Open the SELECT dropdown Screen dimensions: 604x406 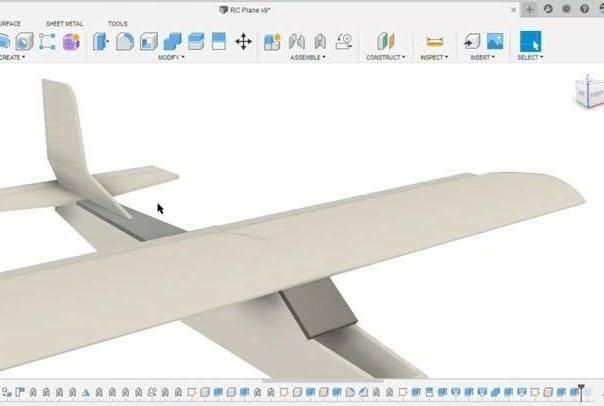(530, 57)
